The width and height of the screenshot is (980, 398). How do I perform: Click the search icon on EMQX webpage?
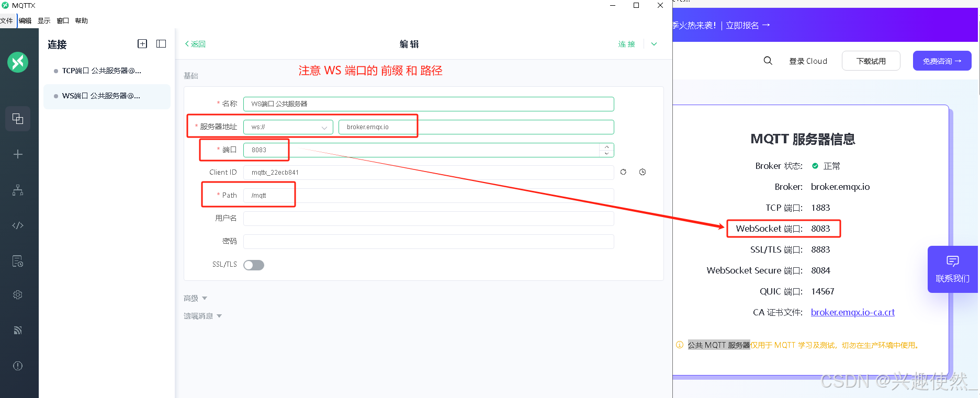click(x=768, y=61)
